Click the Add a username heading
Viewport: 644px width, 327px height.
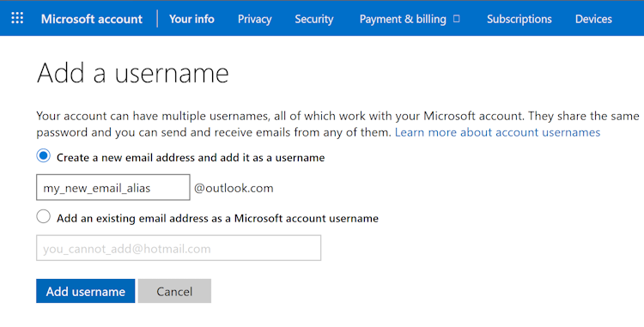132,73
